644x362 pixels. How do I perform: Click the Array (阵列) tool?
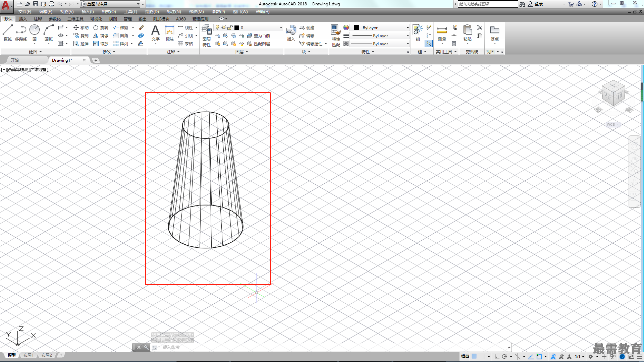tap(121, 44)
